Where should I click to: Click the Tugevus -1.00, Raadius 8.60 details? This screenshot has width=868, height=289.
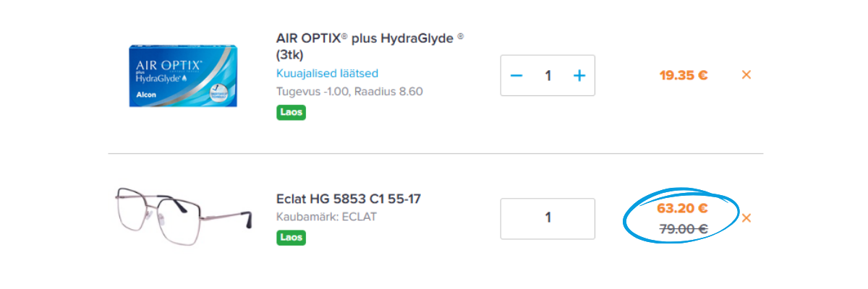coord(349,92)
